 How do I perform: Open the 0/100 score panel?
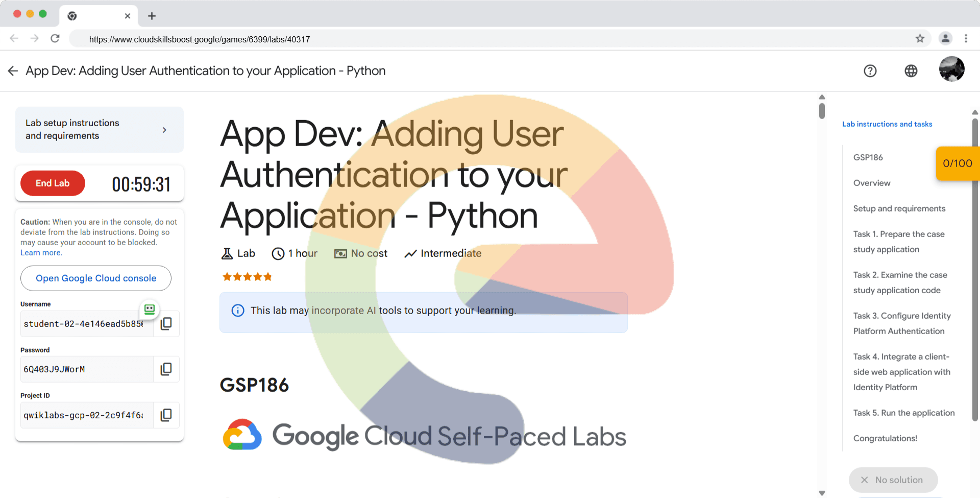pyautogui.click(x=957, y=163)
